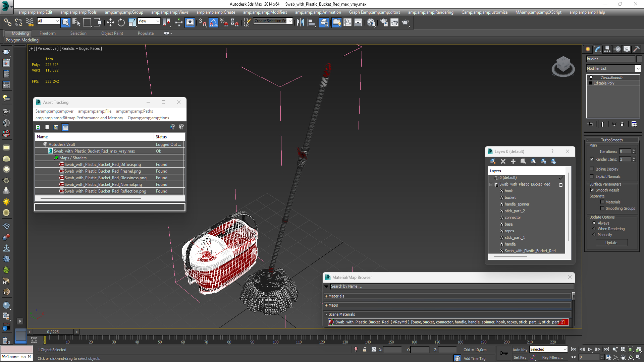Open the Render Setup icon

(384, 22)
